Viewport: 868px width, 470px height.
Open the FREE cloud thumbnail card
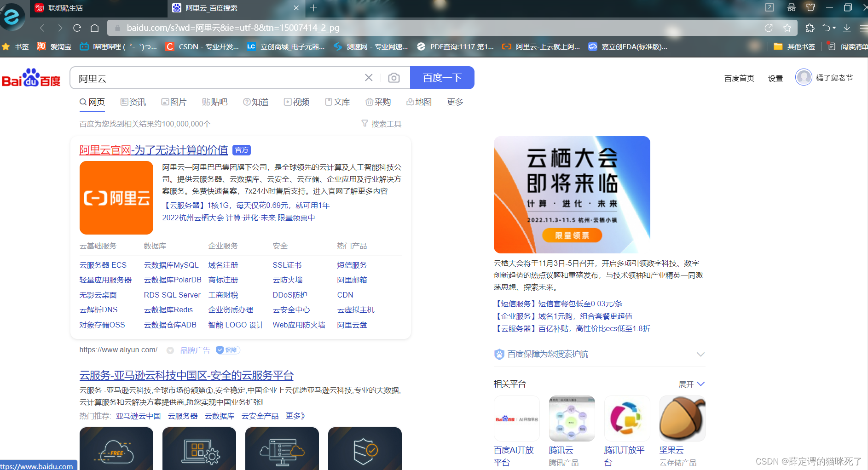(116, 449)
